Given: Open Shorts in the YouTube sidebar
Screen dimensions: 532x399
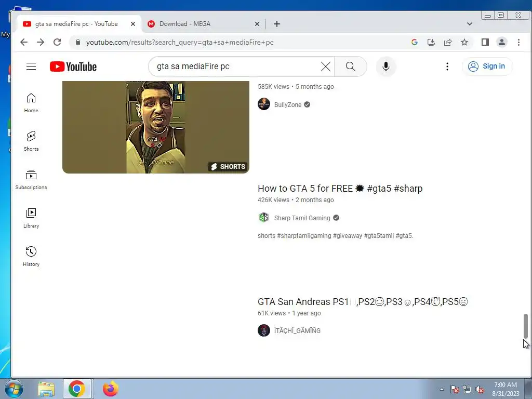Looking at the screenshot, I should click(x=31, y=141).
